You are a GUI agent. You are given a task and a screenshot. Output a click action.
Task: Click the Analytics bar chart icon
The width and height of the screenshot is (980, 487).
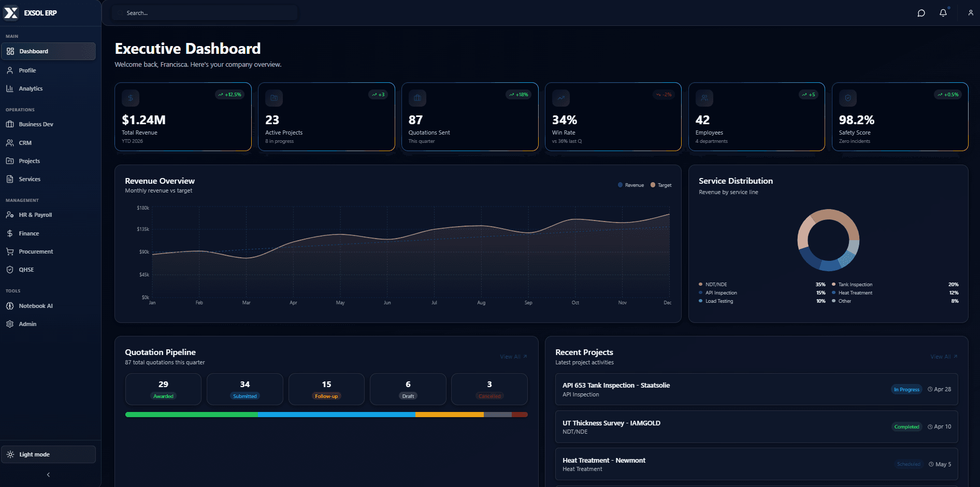[x=10, y=88]
